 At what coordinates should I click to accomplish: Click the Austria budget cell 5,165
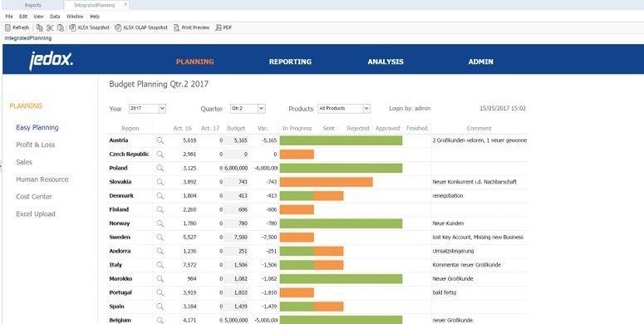click(x=236, y=140)
